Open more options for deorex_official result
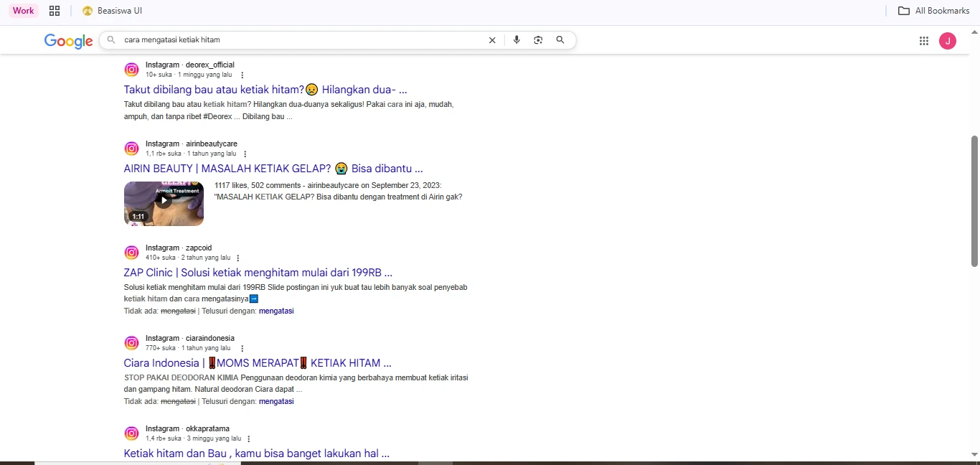Viewport: 980px width, 465px height. pyautogui.click(x=242, y=75)
